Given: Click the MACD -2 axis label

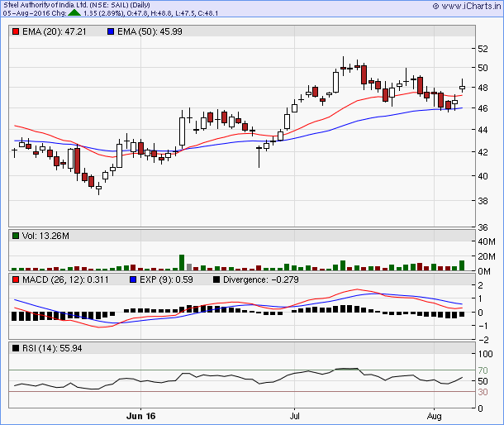Looking at the screenshot, I should click(483, 340).
